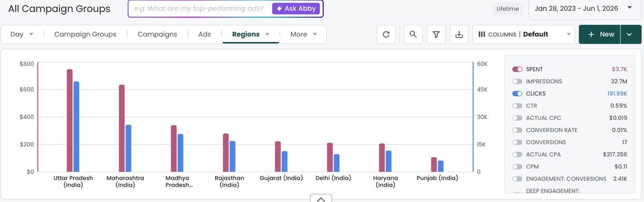Click the Uttar Pradesh clicks bar
Viewport: 644px width, 202px height.
[x=76, y=127]
